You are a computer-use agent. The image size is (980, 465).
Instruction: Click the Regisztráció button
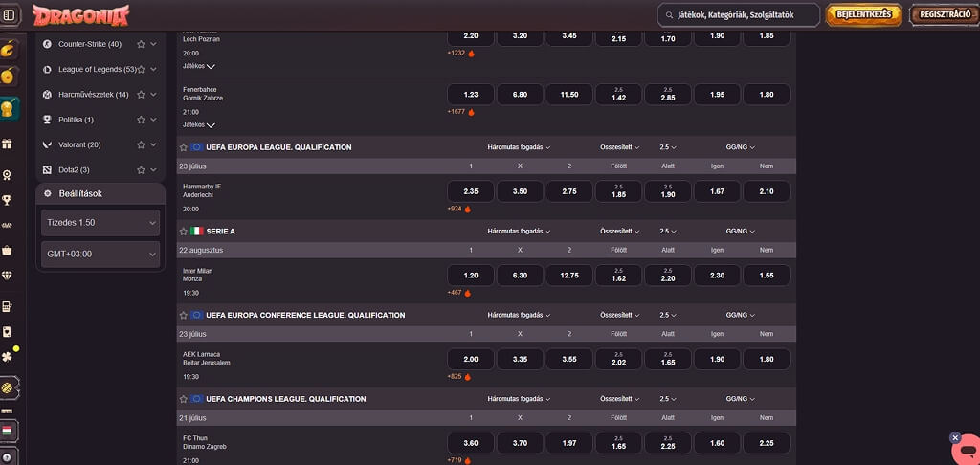point(945,15)
